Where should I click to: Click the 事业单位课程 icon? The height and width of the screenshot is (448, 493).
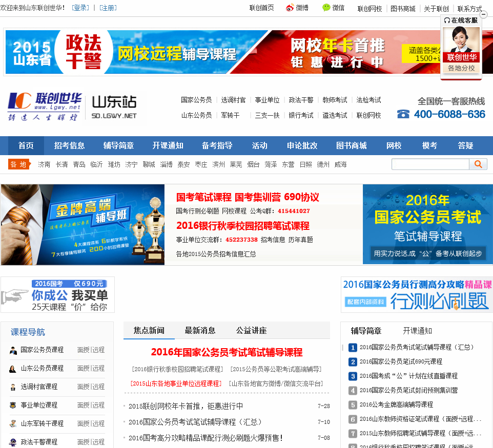click(x=13, y=406)
